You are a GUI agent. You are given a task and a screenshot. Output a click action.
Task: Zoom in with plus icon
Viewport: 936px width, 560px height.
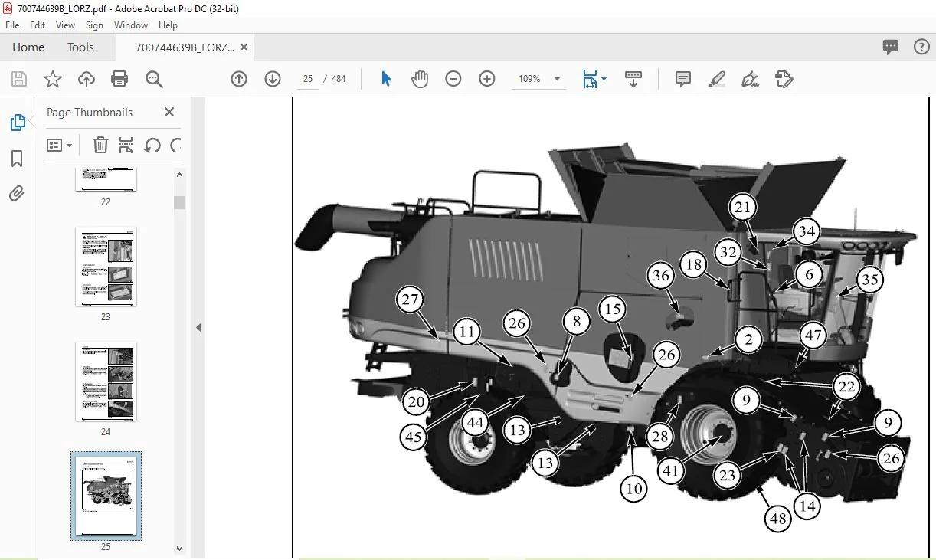[487, 79]
